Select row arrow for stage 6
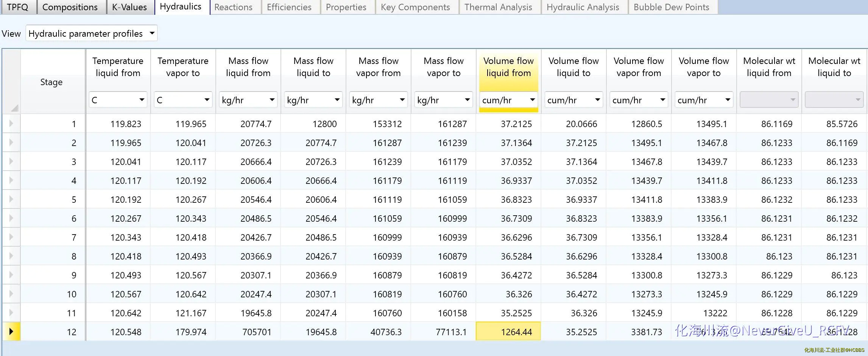Screen dimensions: 868x356 coord(11,218)
